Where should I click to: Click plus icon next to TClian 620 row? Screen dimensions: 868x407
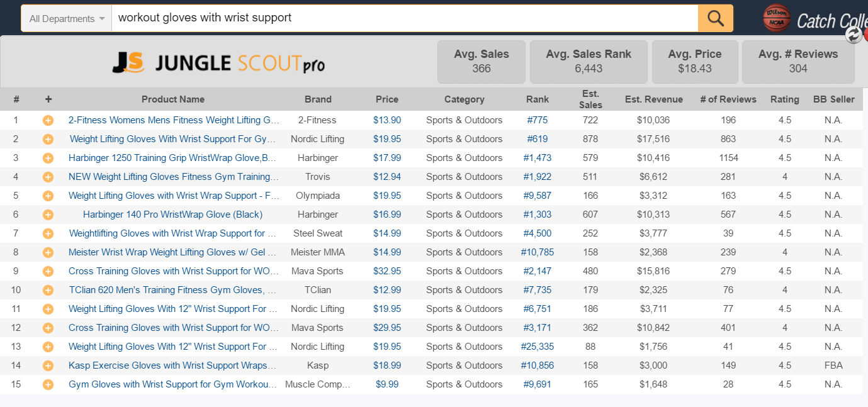(x=48, y=290)
